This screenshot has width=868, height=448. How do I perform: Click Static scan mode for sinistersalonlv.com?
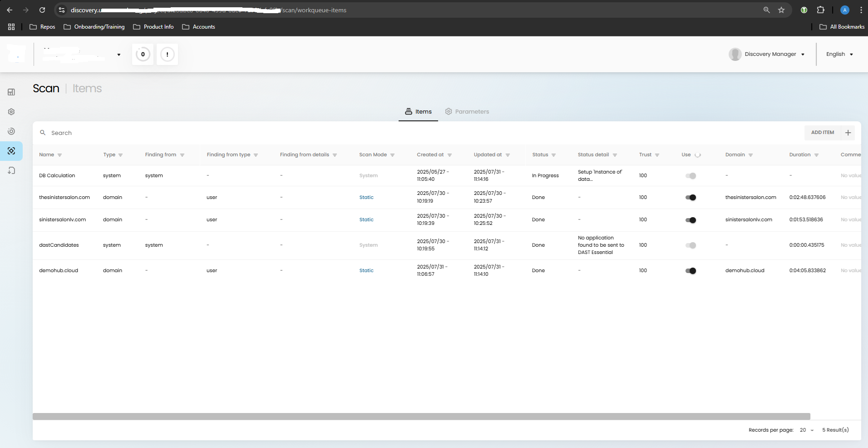click(x=366, y=220)
